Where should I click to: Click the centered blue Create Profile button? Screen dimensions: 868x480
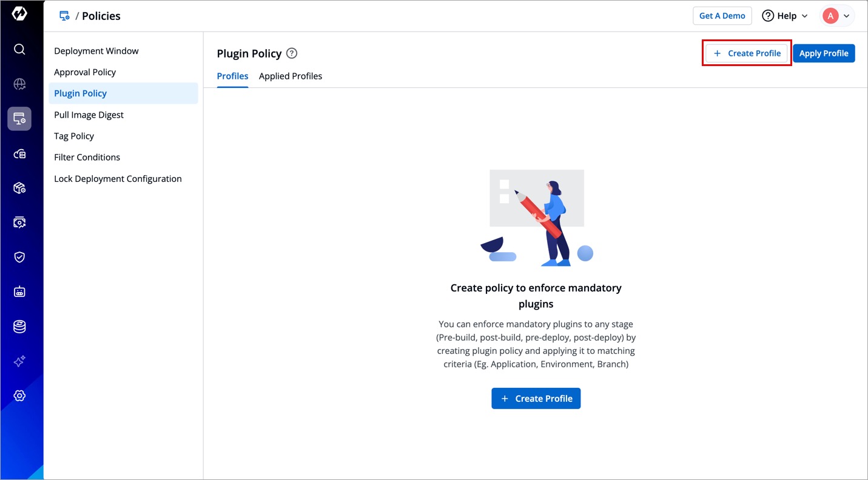pos(536,398)
